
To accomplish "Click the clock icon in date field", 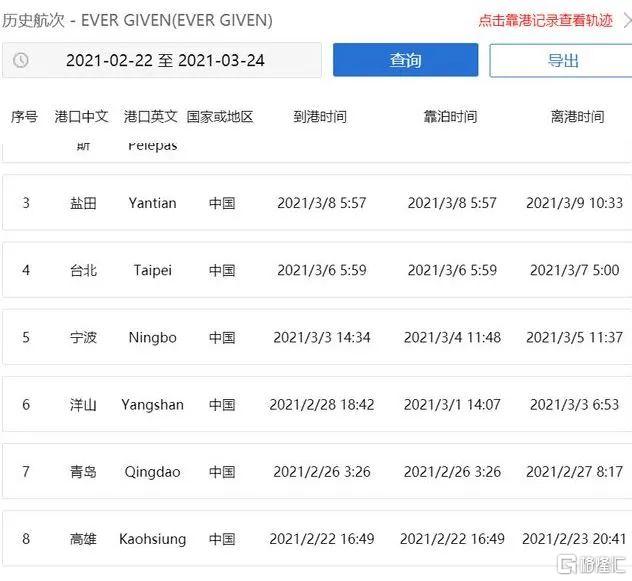I will pos(21,60).
